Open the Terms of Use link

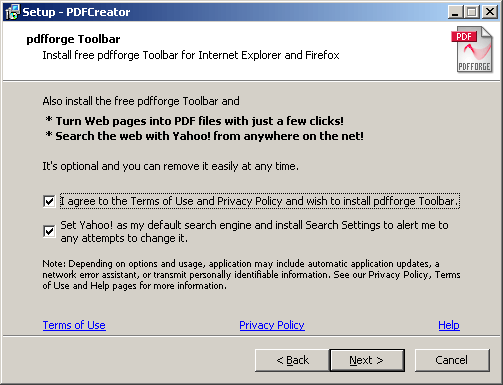pos(74,325)
